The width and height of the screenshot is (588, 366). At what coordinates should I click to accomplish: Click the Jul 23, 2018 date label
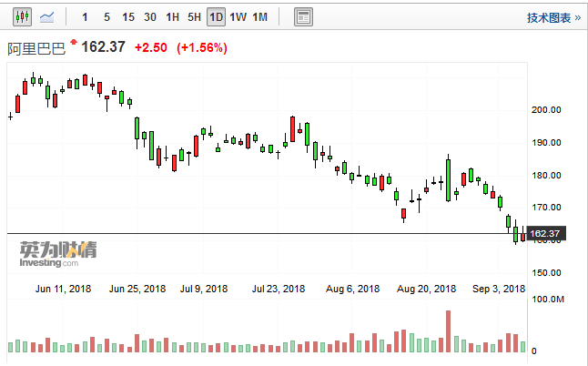point(279,289)
